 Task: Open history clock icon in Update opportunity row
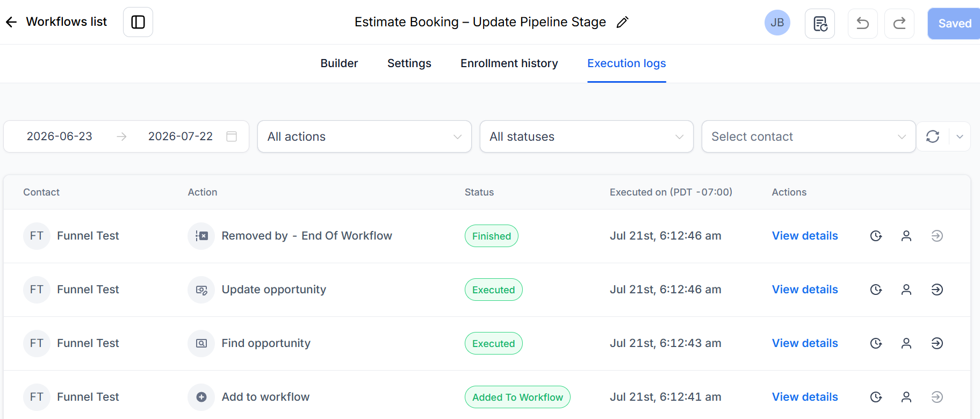pos(876,290)
